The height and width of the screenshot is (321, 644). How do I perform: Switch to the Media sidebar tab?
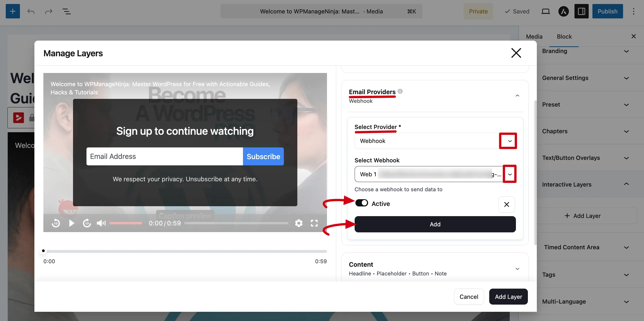[534, 36]
